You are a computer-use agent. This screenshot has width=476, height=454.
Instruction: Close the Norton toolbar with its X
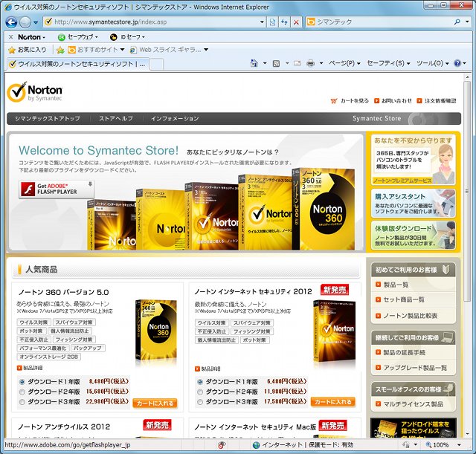pyautogui.click(x=11, y=37)
